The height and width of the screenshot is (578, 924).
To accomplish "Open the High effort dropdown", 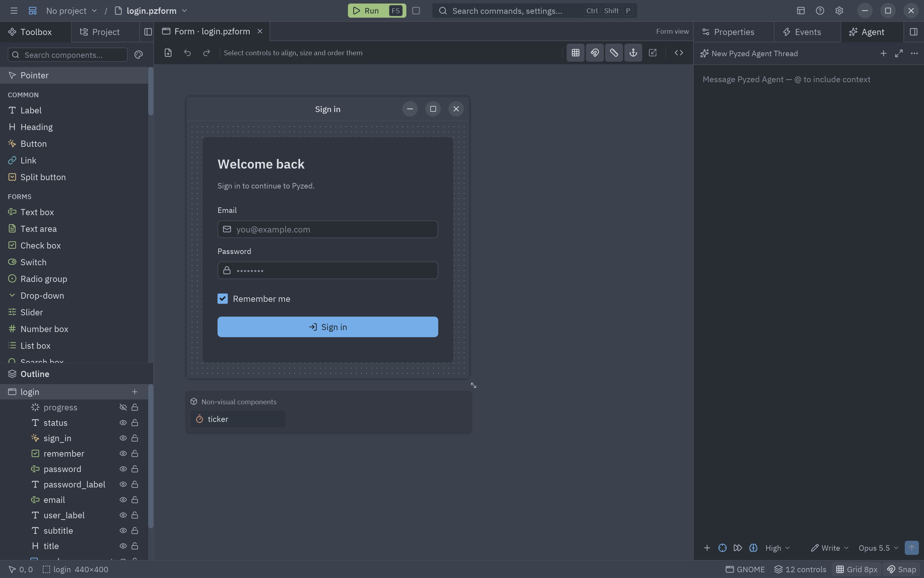I will pos(777,548).
